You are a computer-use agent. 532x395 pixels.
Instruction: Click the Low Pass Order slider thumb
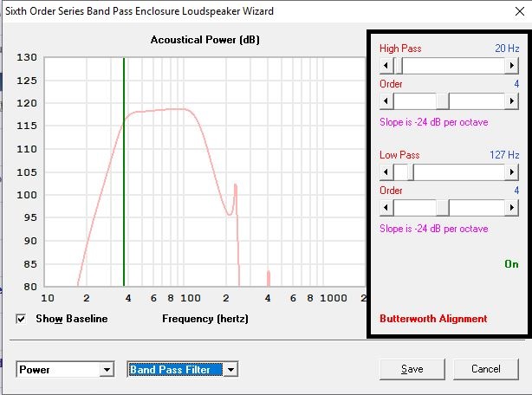point(443,208)
